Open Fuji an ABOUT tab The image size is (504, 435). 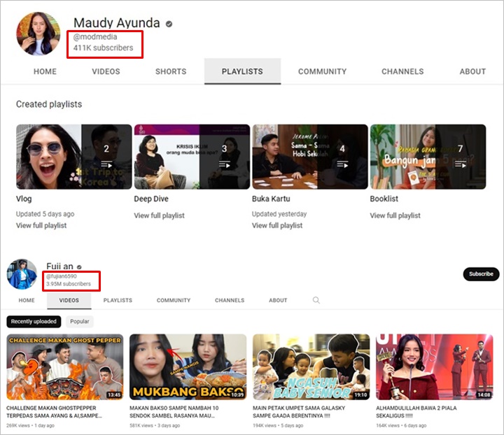[x=278, y=301]
